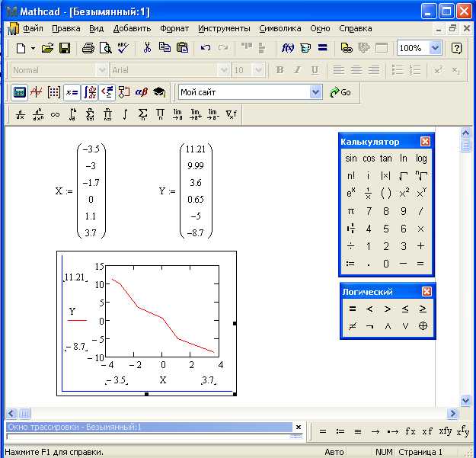Insert the infinity symbol
This screenshot has height=458, width=476.
click(55, 115)
